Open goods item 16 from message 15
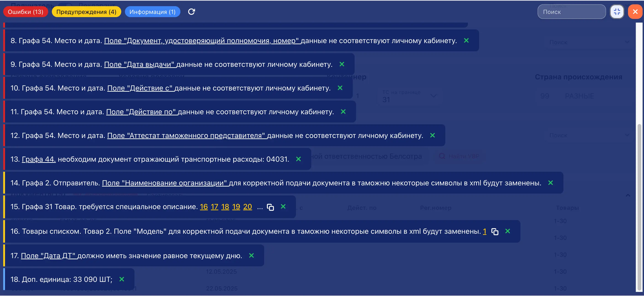The width and height of the screenshot is (644, 296). [204, 207]
